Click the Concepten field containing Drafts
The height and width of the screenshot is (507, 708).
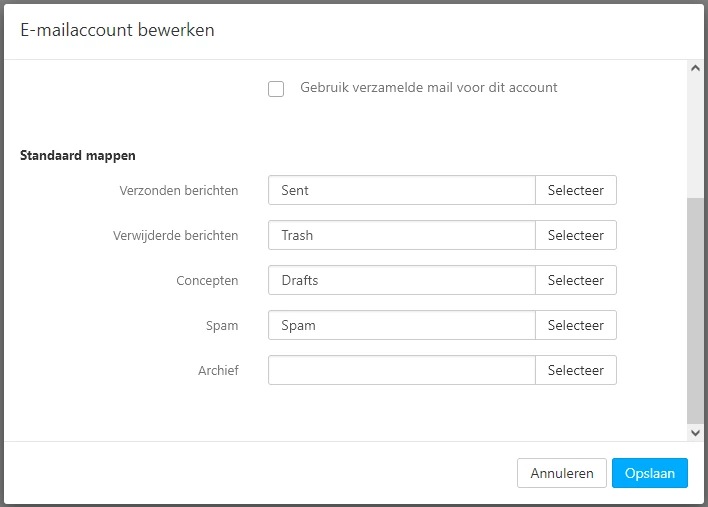402,280
